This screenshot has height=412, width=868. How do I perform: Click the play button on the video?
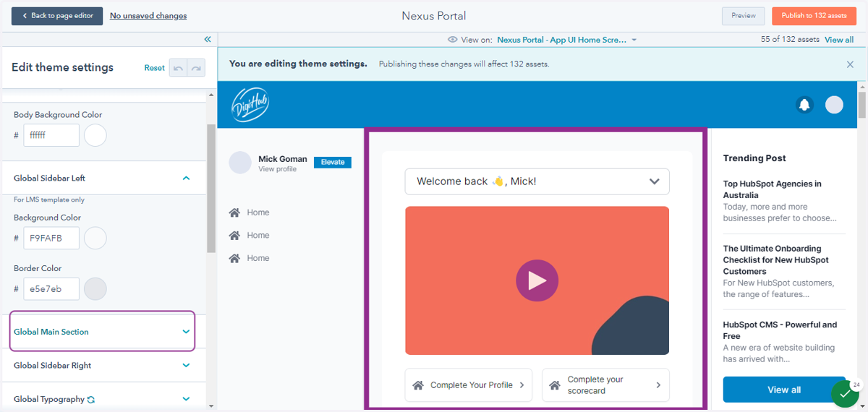click(x=537, y=280)
